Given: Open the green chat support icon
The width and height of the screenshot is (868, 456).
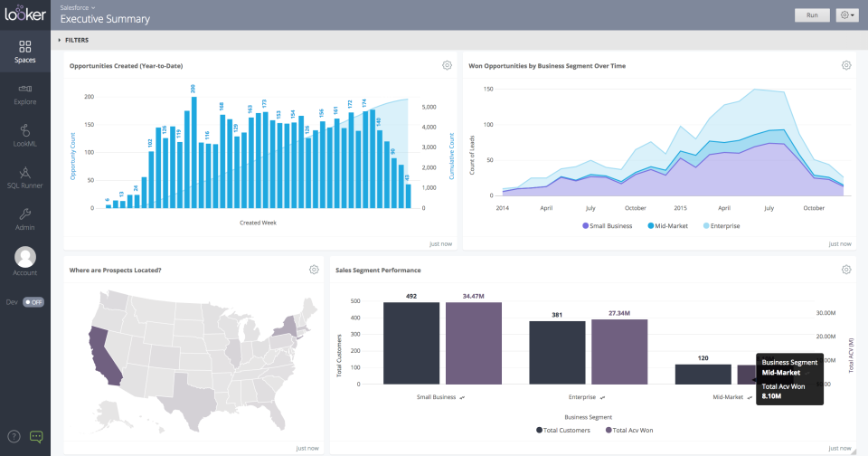Looking at the screenshot, I should coord(36,437).
